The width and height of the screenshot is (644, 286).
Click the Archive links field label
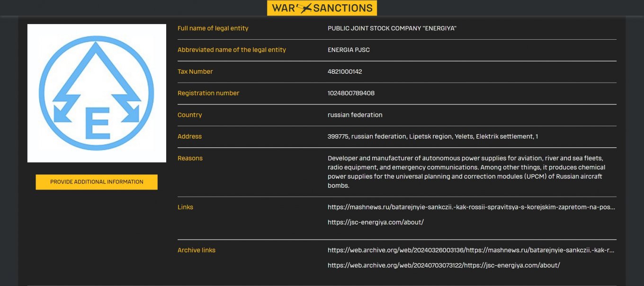(197, 250)
